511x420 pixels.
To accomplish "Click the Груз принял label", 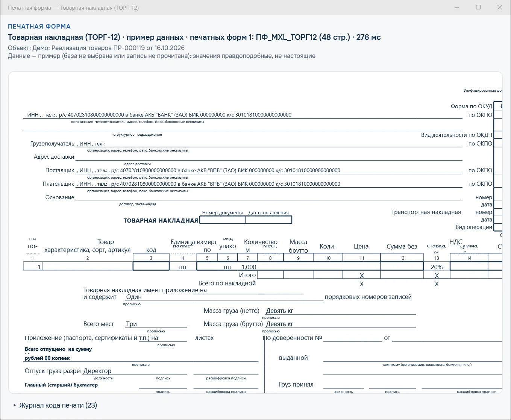I will [x=296, y=385].
